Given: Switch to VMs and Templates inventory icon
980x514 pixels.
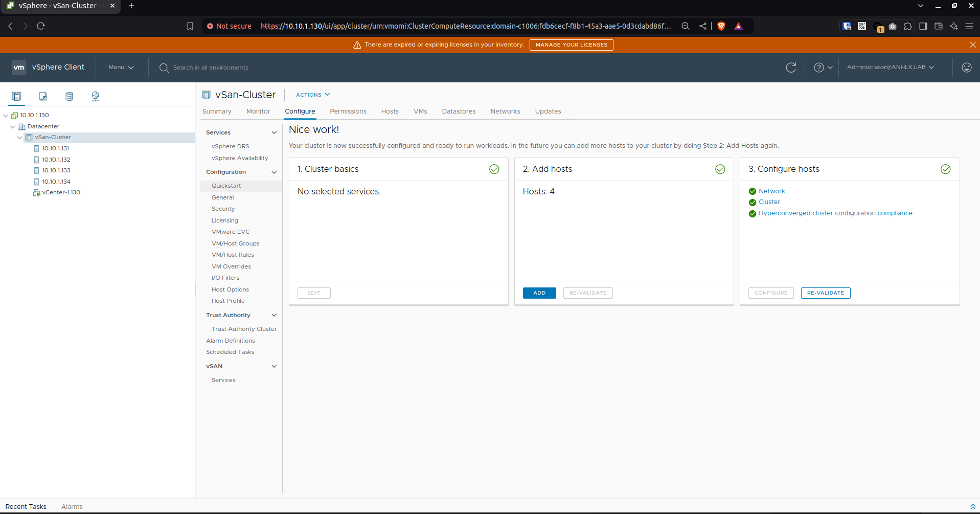Looking at the screenshot, I should tap(43, 96).
